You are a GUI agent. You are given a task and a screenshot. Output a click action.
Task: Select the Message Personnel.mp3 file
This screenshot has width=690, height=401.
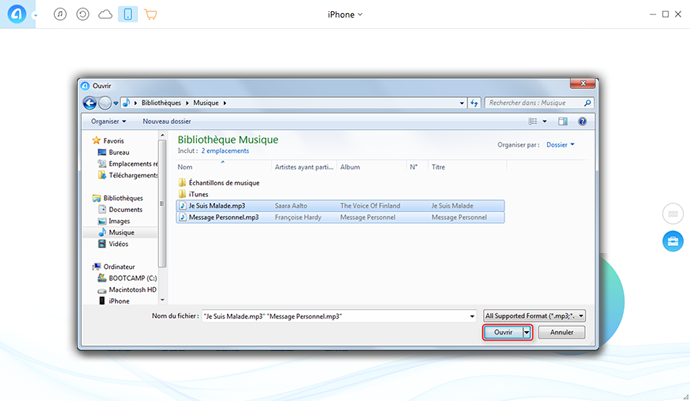click(340, 217)
